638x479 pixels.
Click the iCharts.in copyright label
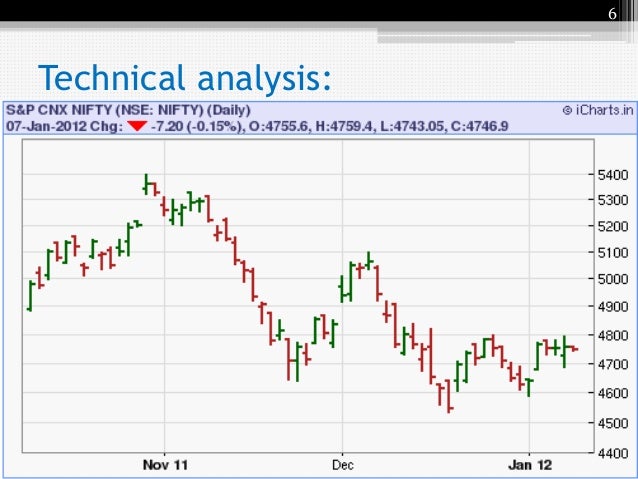pyautogui.click(x=598, y=110)
